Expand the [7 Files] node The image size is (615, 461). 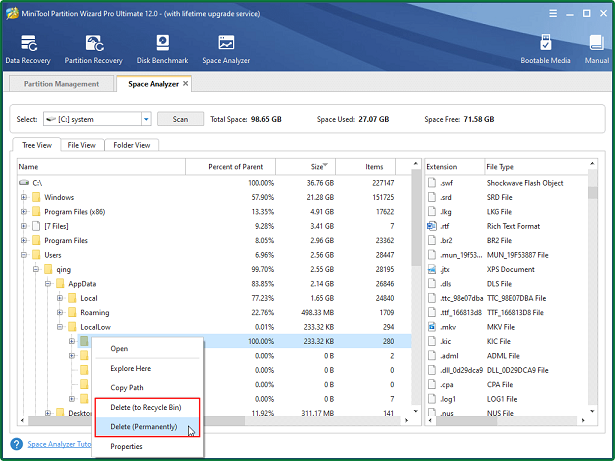pos(24,226)
